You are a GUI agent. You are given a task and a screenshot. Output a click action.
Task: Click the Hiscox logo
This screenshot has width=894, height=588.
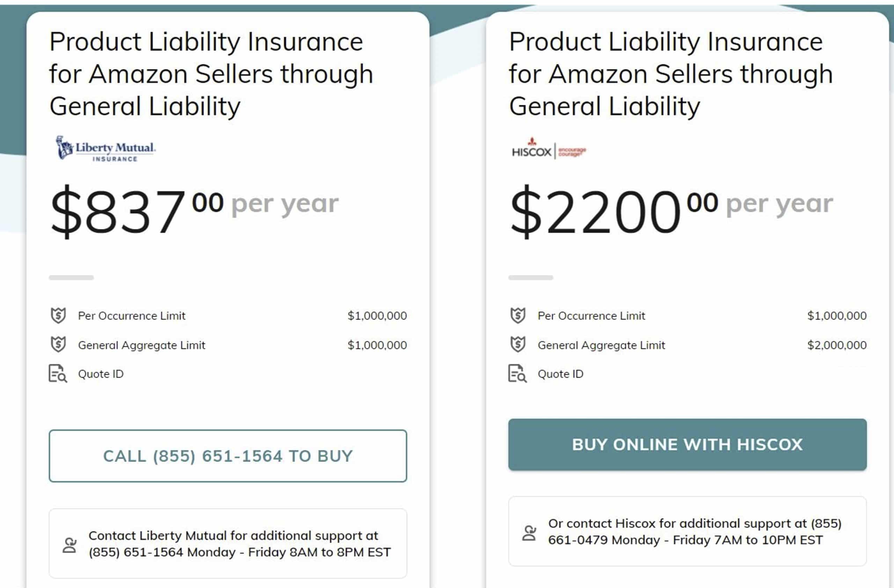point(549,149)
